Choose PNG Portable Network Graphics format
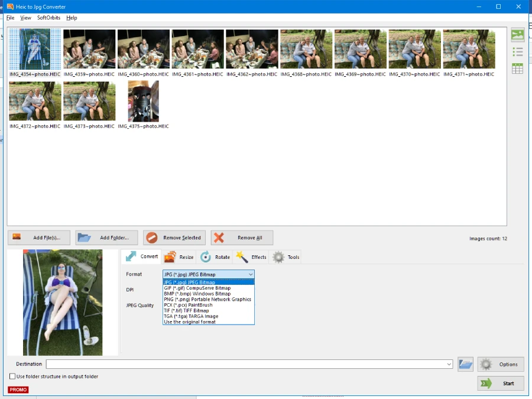Viewport: 532px width, 399px height. 208,299
